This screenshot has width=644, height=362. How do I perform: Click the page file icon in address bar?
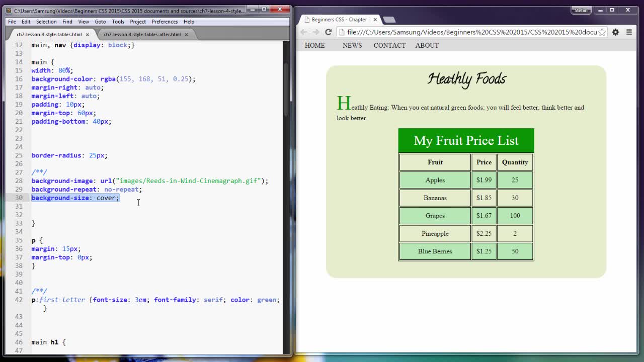pyautogui.click(x=342, y=32)
